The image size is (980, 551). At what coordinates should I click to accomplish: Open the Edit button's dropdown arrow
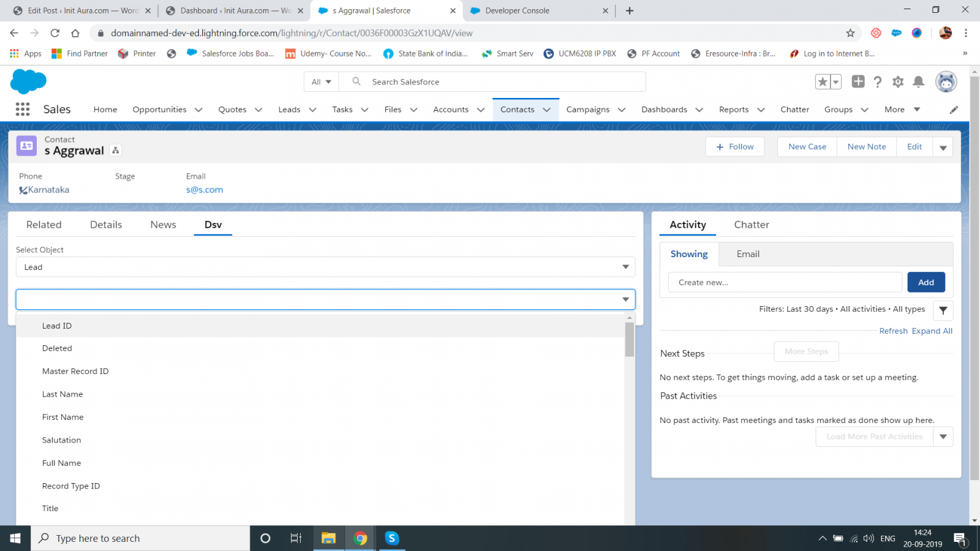click(943, 146)
